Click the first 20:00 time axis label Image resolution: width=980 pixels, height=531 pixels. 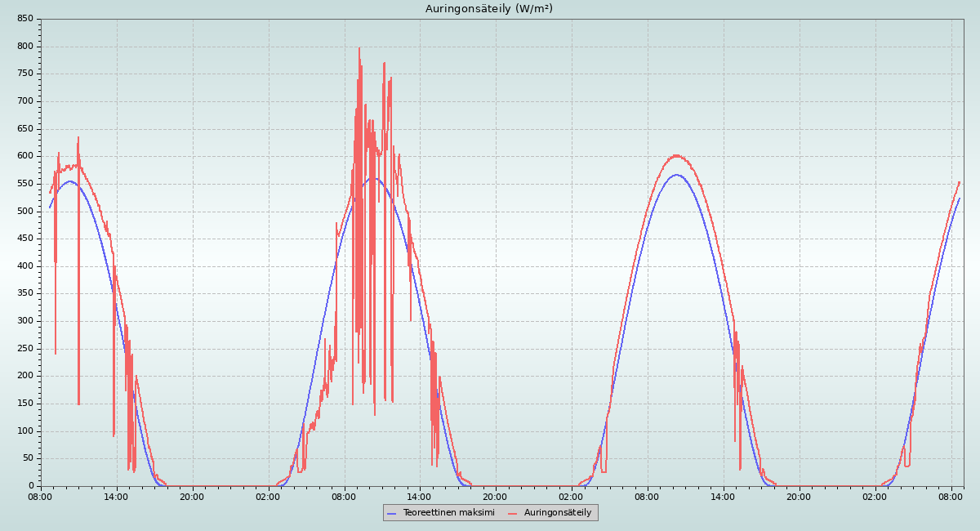pyautogui.click(x=193, y=496)
